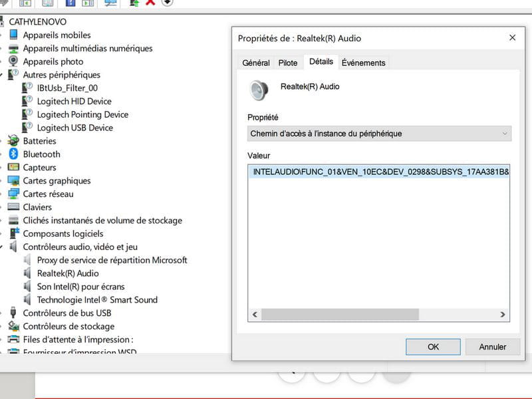Switch to the Général tab
Screen dimensions: 532x399
tap(256, 63)
